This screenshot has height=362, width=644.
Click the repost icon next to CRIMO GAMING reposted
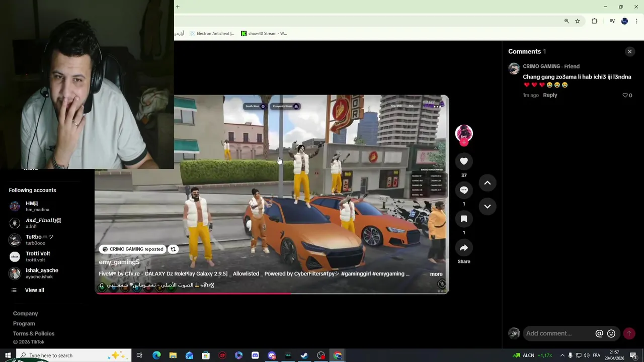[x=173, y=249]
